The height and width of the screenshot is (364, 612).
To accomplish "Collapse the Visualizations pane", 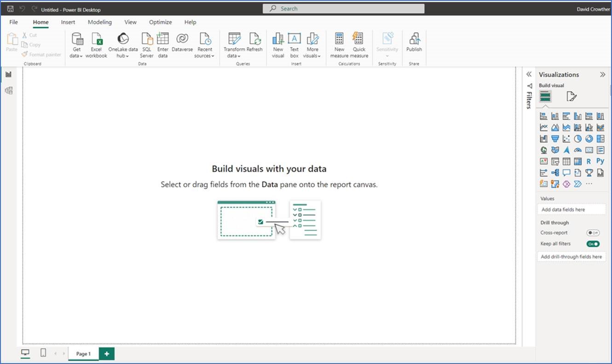I will point(602,75).
